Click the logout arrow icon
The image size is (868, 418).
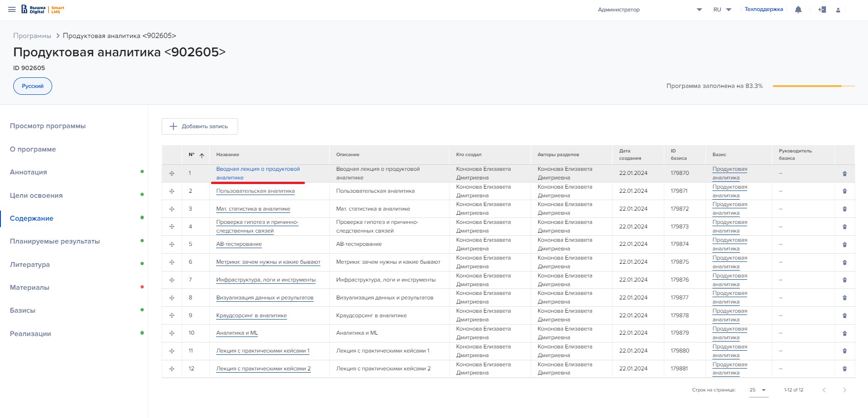tap(822, 10)
